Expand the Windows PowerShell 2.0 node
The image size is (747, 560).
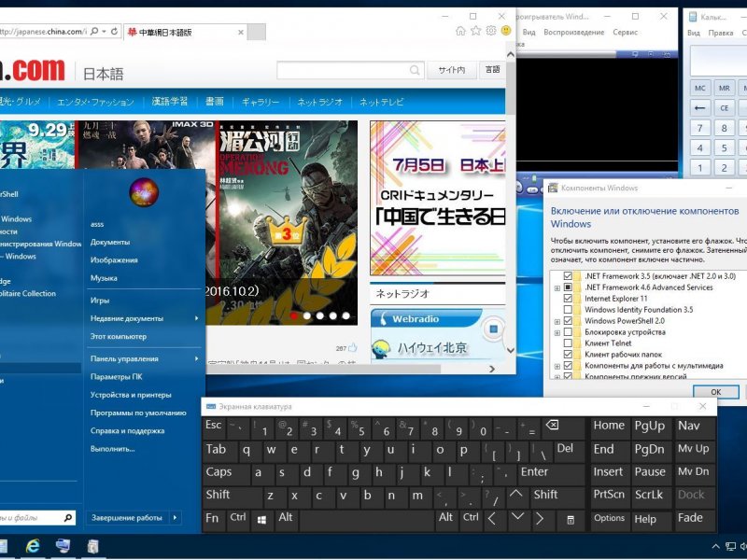click(x=557, y=322)
